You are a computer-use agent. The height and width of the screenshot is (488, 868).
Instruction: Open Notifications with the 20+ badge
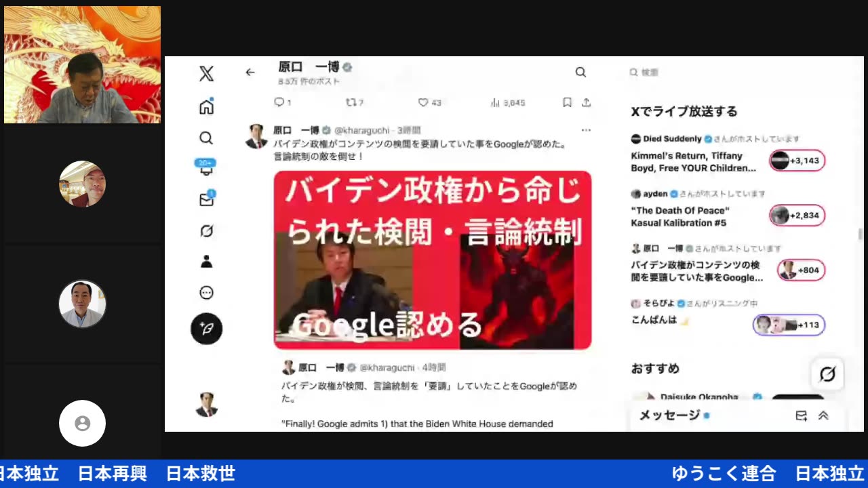point(205,168)
